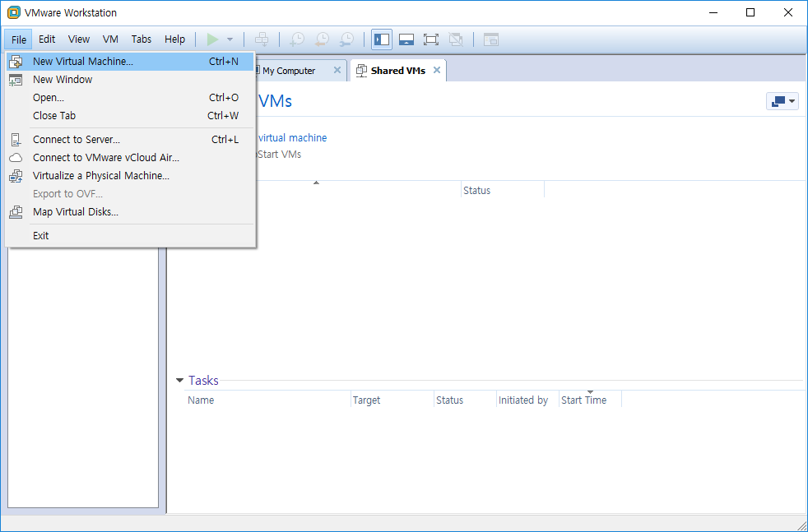Select Open... in the File menu
This screenshot has height=532, width=808.
point(130,97)
